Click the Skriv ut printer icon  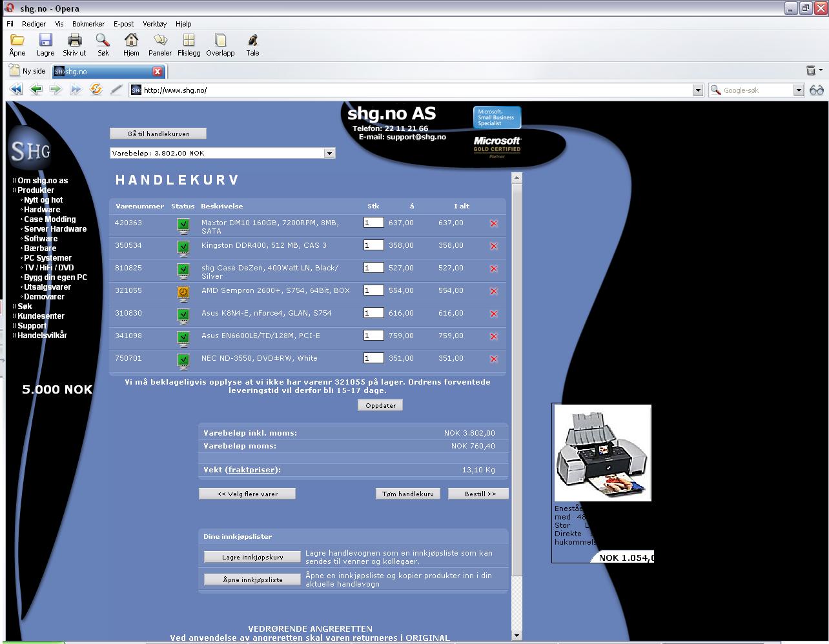click(74, 41)
